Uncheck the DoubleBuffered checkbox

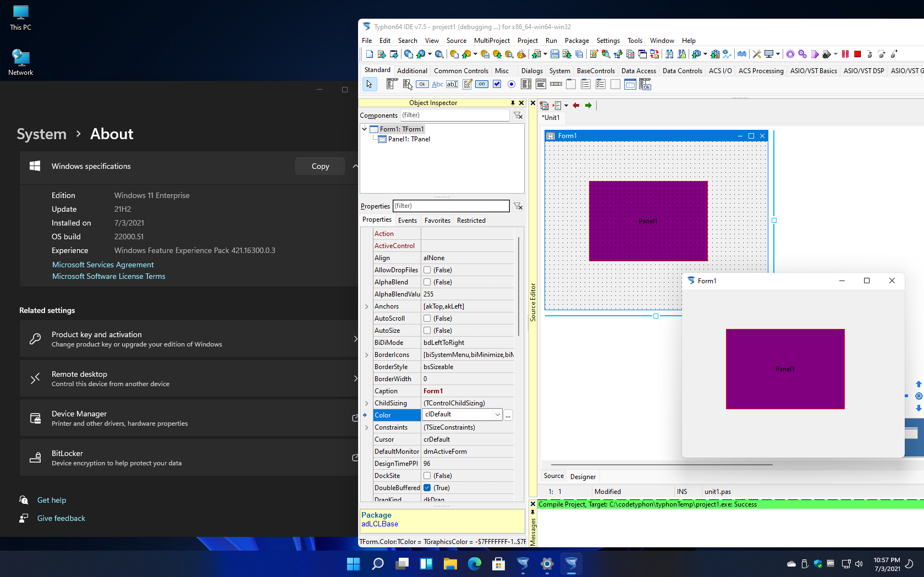pos(427,488)
